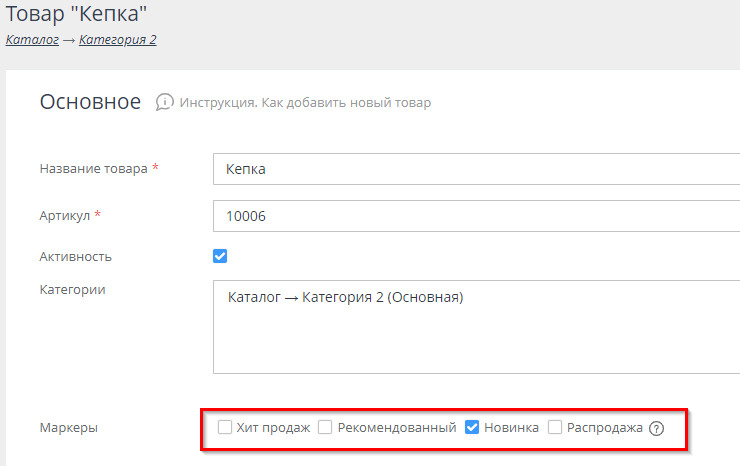Viewport: 740px width, 466px height.
Task: Tick the Рекомендованный marker checkbox
Action: click(x=325, y=427)
